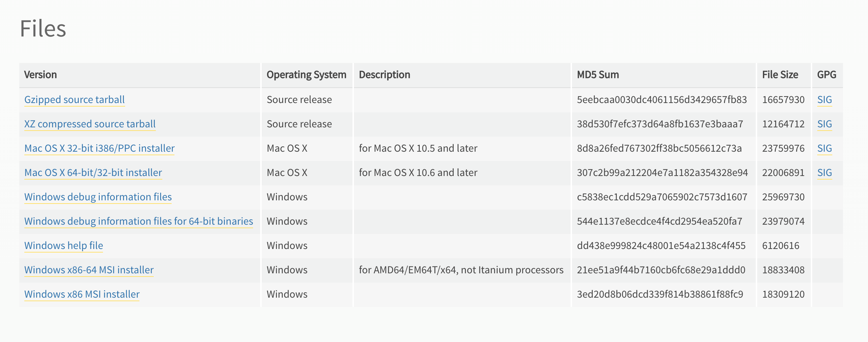Click description 'for AMD64/EM64T/x64, not Itanium processors'
This screenshot has width=868, height=342.
[x=461, y=270]
